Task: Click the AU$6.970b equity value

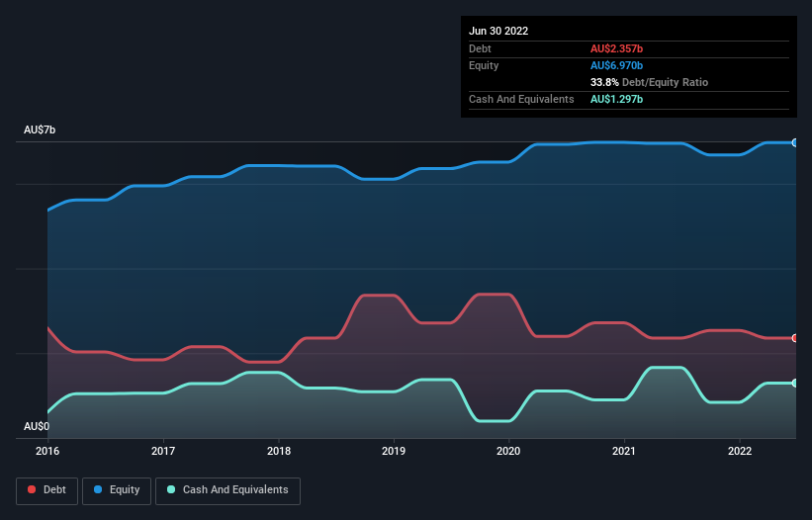Action: (x=617, y=65)
